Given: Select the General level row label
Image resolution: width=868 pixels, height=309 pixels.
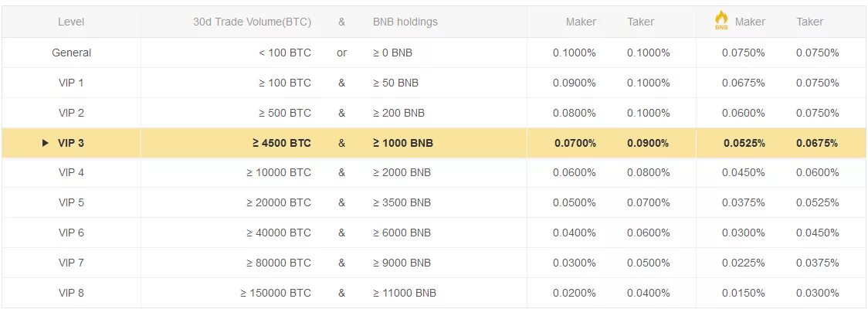Looking at the screenshot, I should click(x=71, y=53).
